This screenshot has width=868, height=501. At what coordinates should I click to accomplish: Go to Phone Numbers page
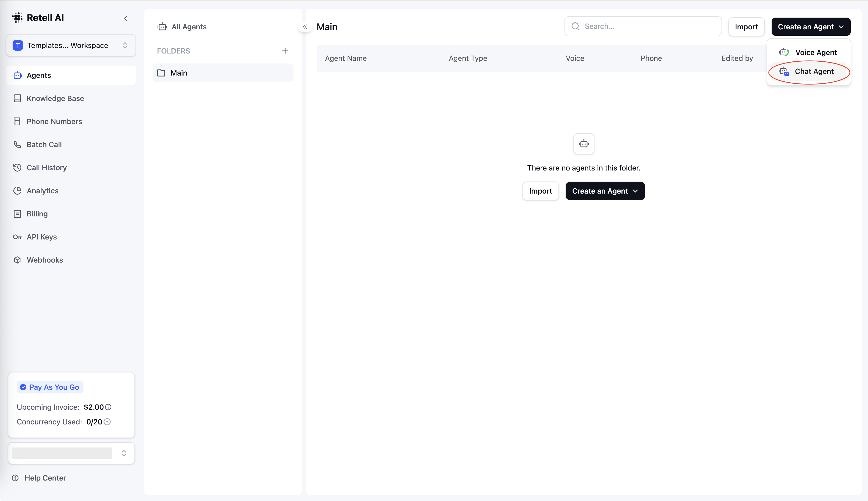pyautogui.click(x=71, y=121)
